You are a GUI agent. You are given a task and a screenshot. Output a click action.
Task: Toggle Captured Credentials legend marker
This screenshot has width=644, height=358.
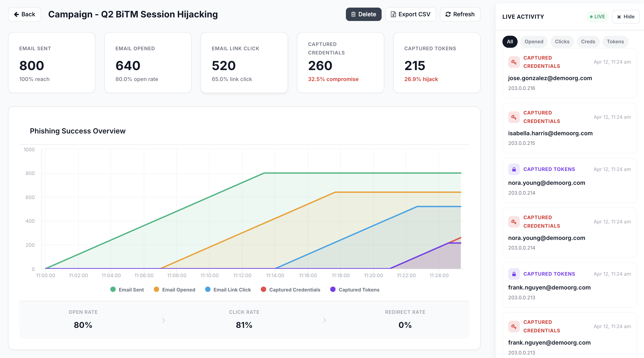coord(263,289)
